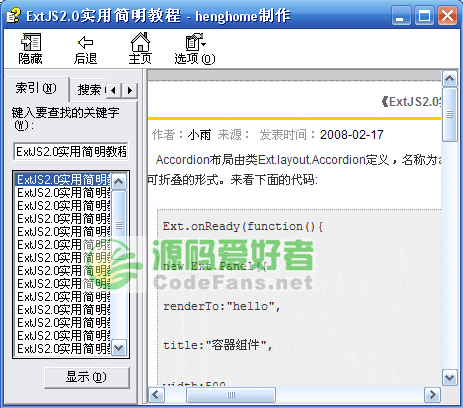Click content pane scroll-down arrow

point(449,378)
